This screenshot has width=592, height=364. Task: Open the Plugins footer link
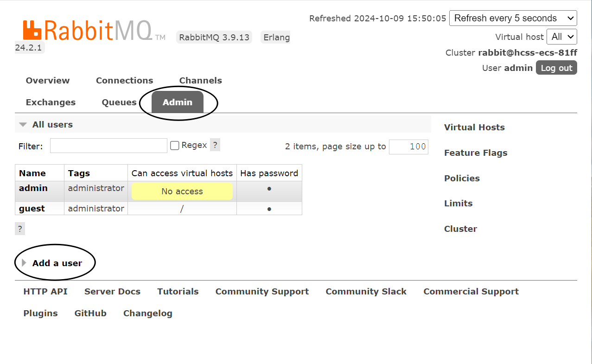pyautogui.click(x=40, y=313)
